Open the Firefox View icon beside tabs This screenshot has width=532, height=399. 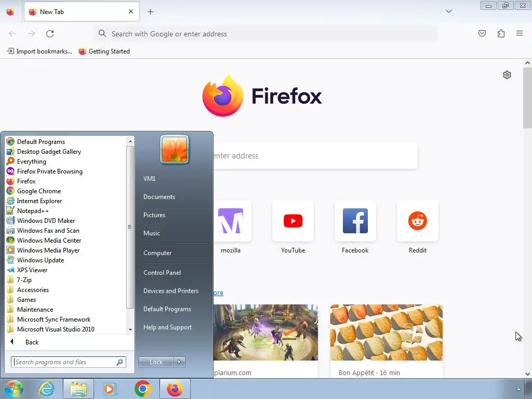pyautogui.click(x=10, y=12)
